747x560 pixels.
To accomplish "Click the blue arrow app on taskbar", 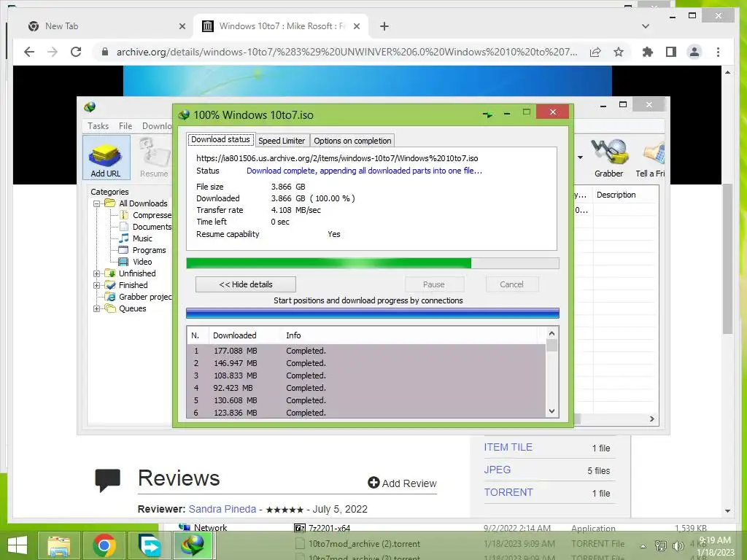I will (149, 545).
